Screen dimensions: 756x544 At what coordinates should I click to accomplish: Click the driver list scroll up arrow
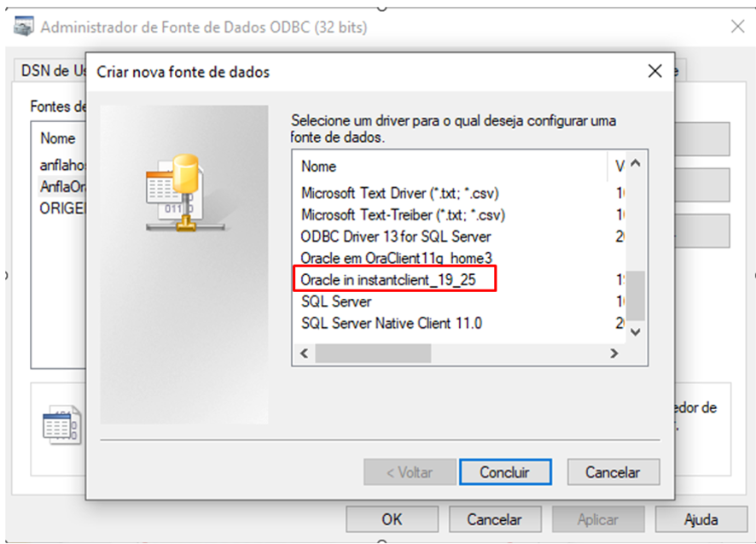click(x=636, y=164)
